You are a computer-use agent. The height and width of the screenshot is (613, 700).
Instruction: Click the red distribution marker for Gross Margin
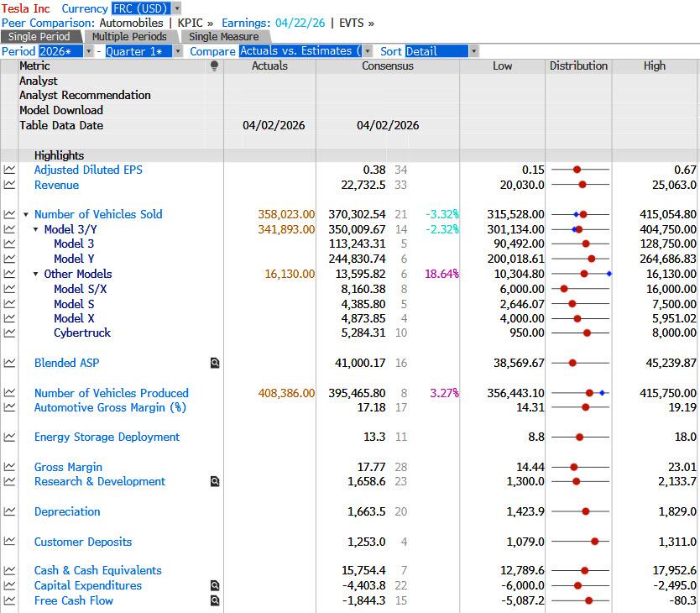574,467
